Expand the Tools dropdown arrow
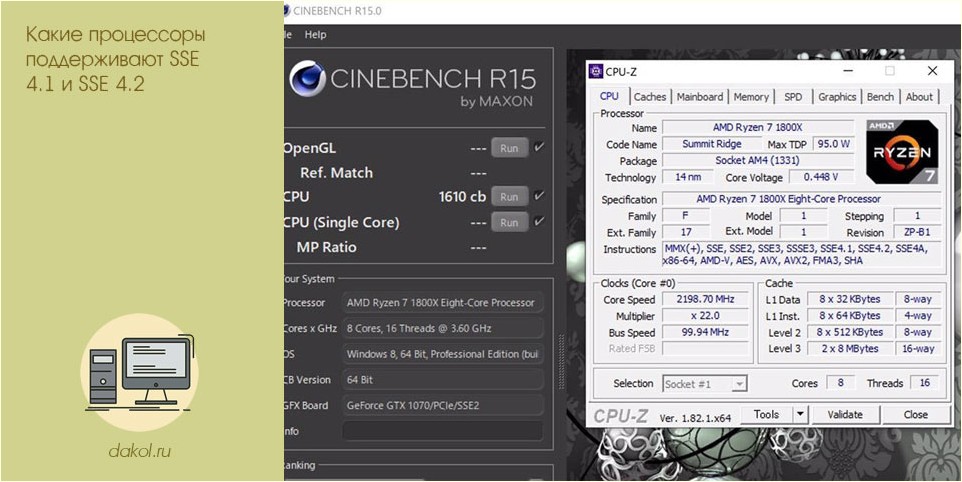The image size is (962, 482). coord(799,415)
